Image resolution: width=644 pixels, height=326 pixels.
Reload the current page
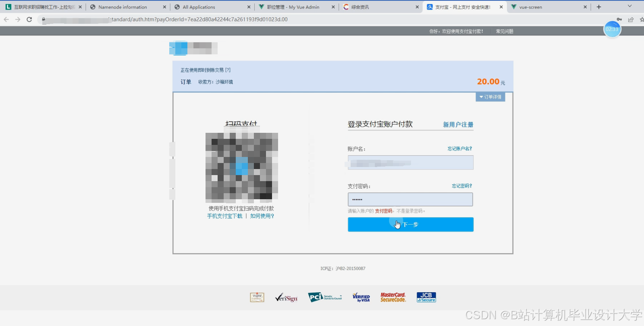point(29,19)
